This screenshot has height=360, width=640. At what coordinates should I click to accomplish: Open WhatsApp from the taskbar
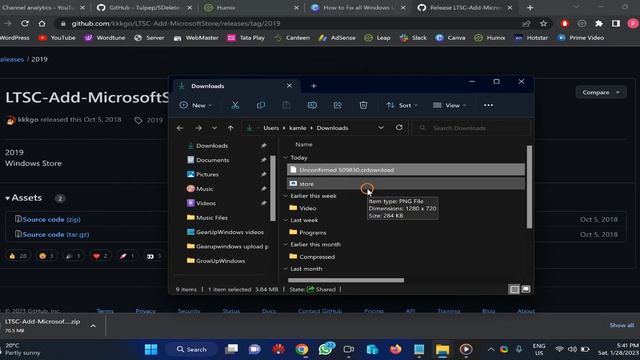(325, 349)
